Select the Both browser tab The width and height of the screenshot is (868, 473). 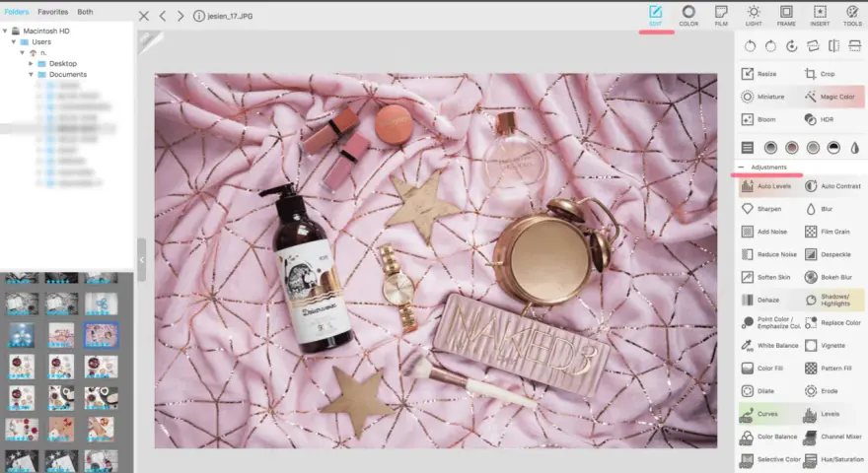pos(85,12)
